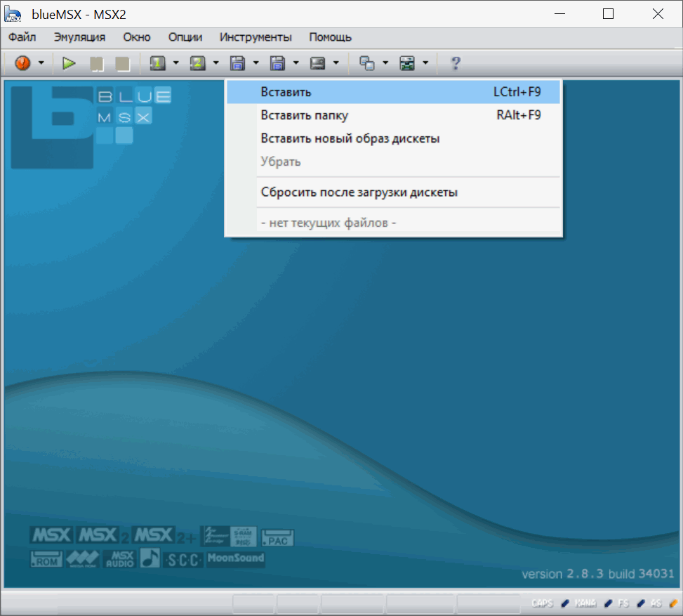The height and width of the screenshot is (616, 683).
Task: Expand cartridge slot 2 dropdown arrow
Action: 216,63
